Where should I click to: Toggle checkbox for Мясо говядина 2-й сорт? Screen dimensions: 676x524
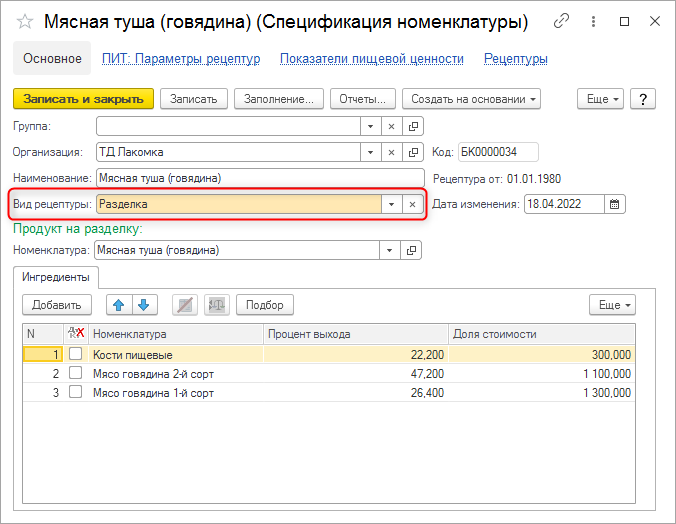click(x=75, y=373)
